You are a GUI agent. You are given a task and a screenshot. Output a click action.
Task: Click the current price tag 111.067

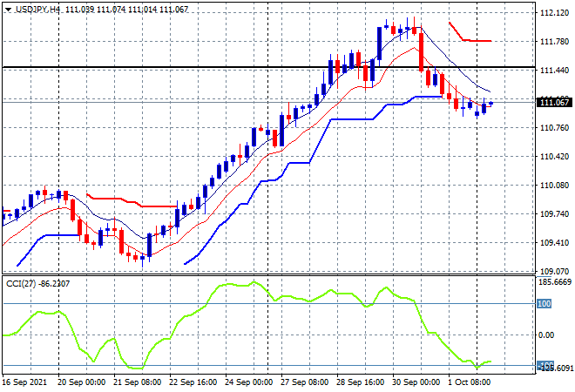coord(554,102)
